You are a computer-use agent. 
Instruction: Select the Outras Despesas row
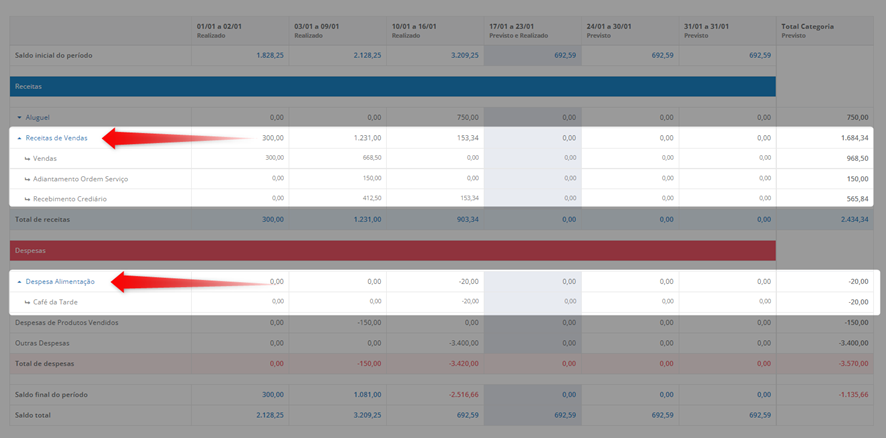pos(441,343)
